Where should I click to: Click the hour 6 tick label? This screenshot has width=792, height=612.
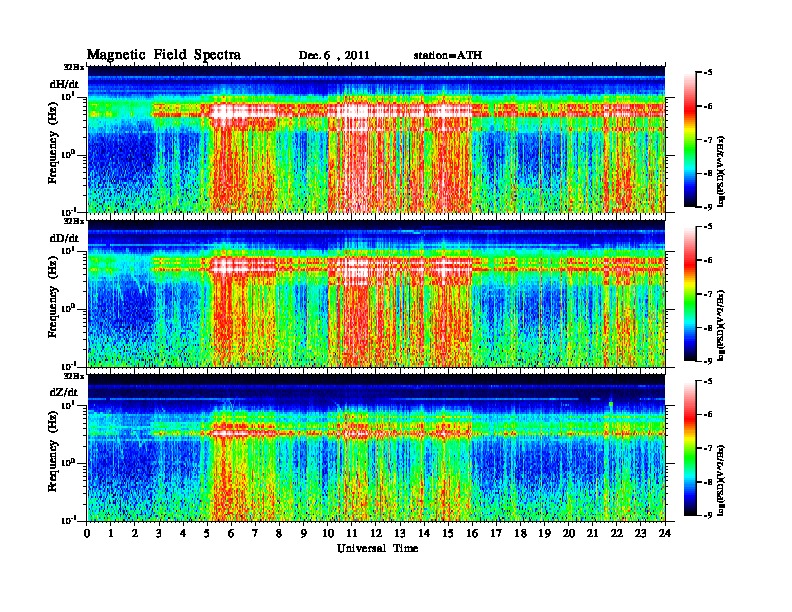pos(231,533)
